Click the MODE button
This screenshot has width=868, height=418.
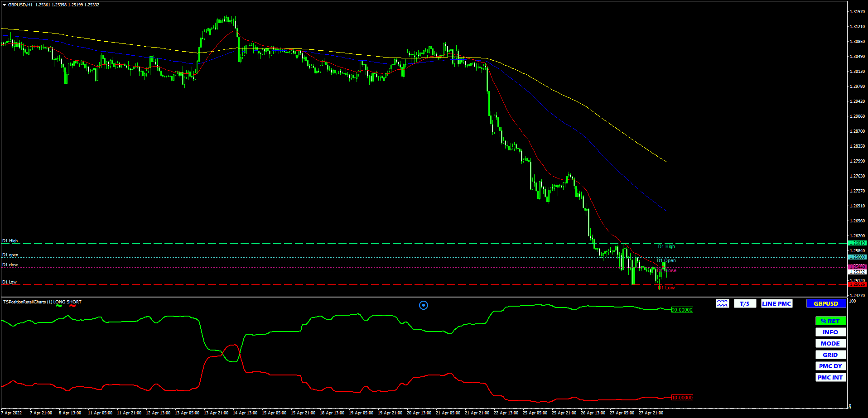pos(830,343)
